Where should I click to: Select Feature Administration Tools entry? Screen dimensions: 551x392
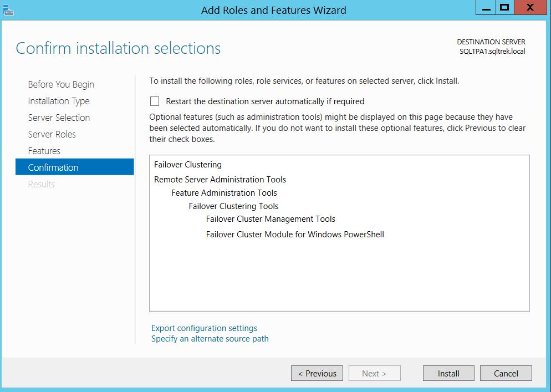224,193
